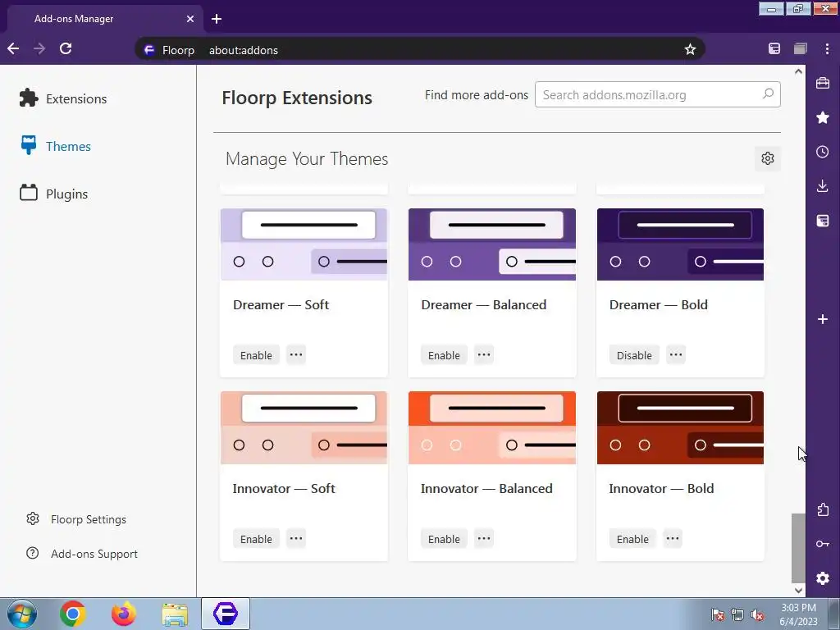Image resolution: width=840 pixels, height=630 pixels.
Task: Open the notes panel icon in right sidebar
Action: [x=823, y=220]
